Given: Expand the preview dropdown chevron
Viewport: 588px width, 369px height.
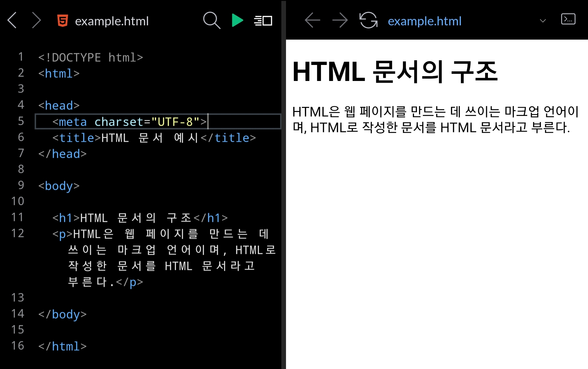Looking at the screenshot, I should (x=543, y=21).
